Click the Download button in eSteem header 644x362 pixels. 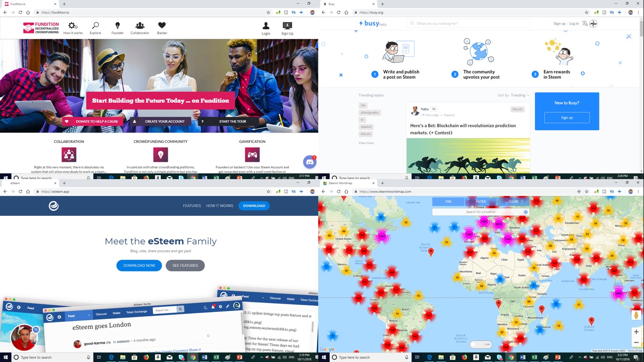[x=254, y=206]
